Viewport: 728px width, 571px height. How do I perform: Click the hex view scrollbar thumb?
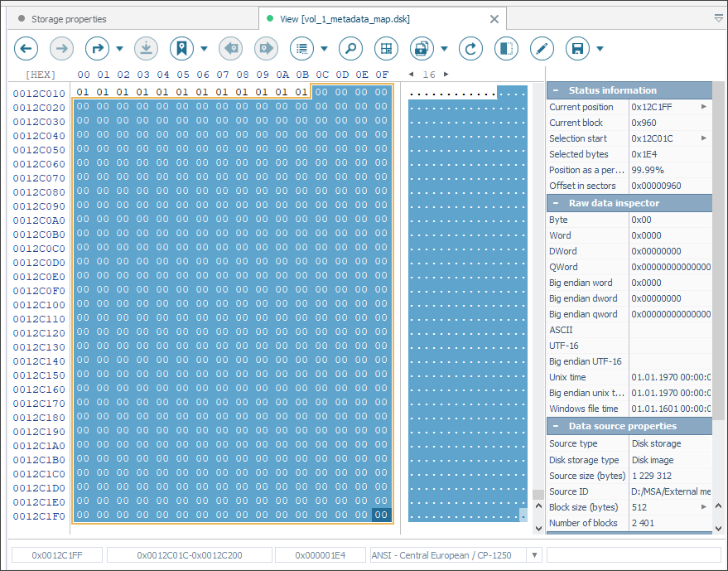tap(538, 494)
